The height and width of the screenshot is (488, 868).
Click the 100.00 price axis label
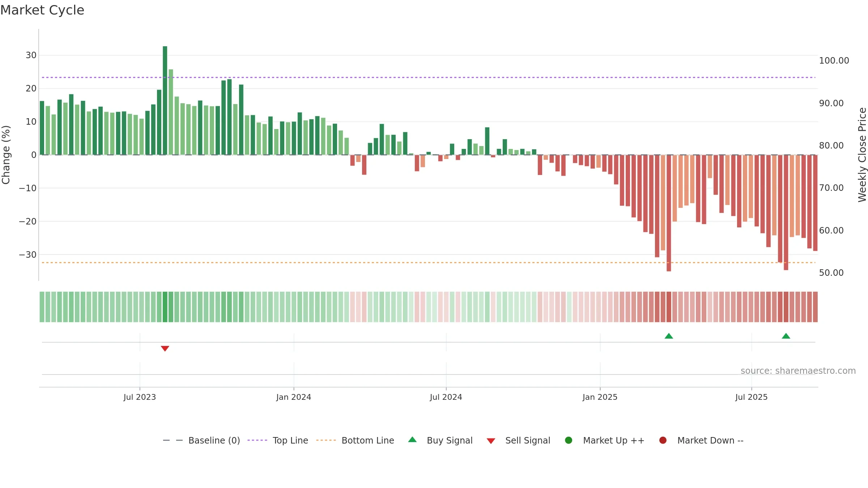(x=834, y=60)
